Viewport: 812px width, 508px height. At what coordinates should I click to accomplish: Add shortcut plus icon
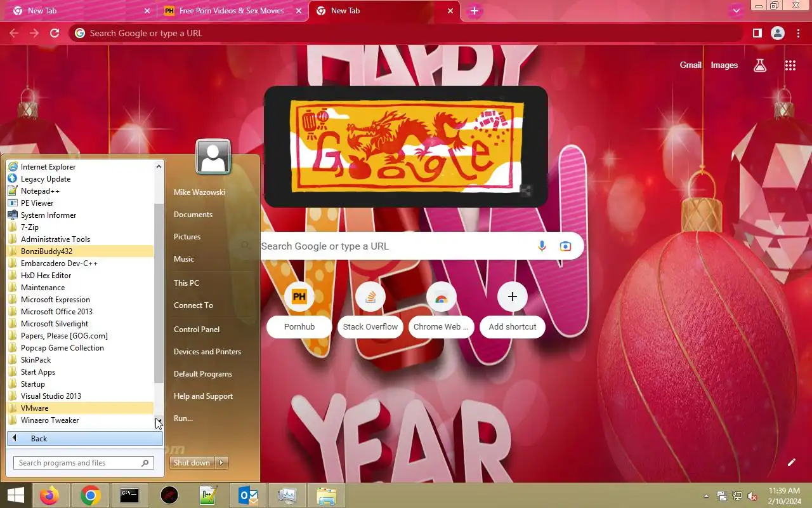click(x=513, y=297)
